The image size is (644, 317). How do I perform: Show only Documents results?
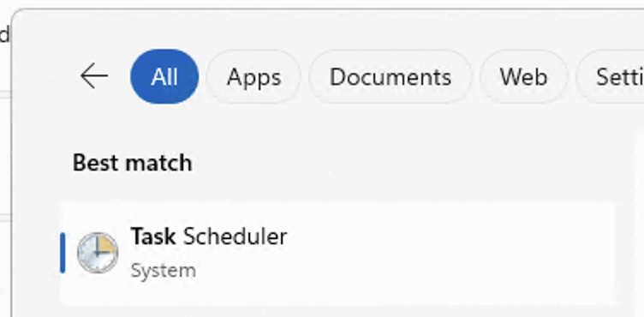[391, 76]
